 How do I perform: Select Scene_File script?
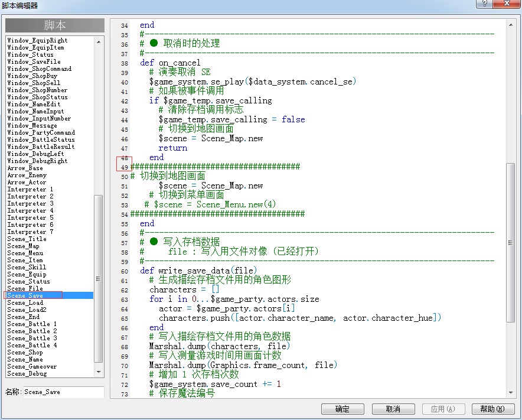click(25, 288)
